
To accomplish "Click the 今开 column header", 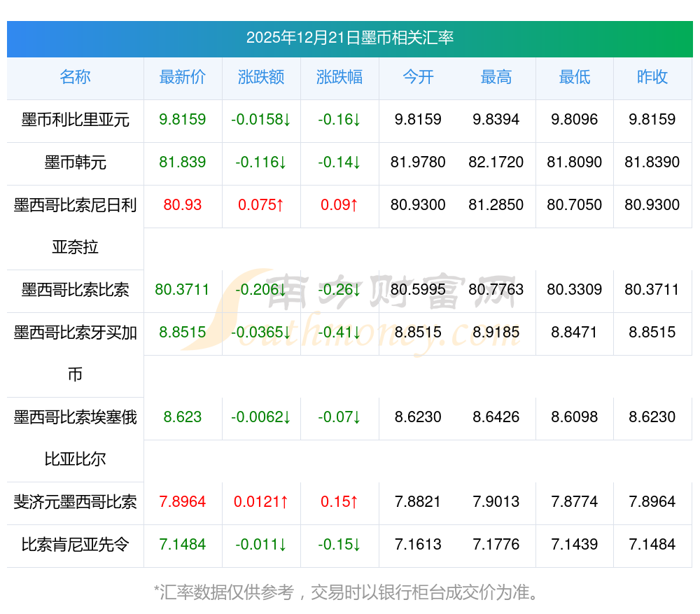I will (x=418, y=77).
